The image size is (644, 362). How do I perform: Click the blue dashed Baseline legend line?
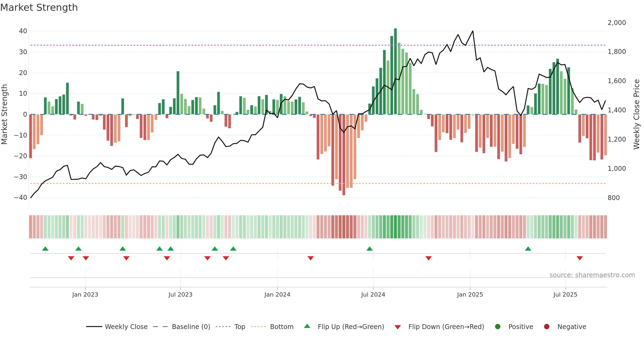coord(160,327)
